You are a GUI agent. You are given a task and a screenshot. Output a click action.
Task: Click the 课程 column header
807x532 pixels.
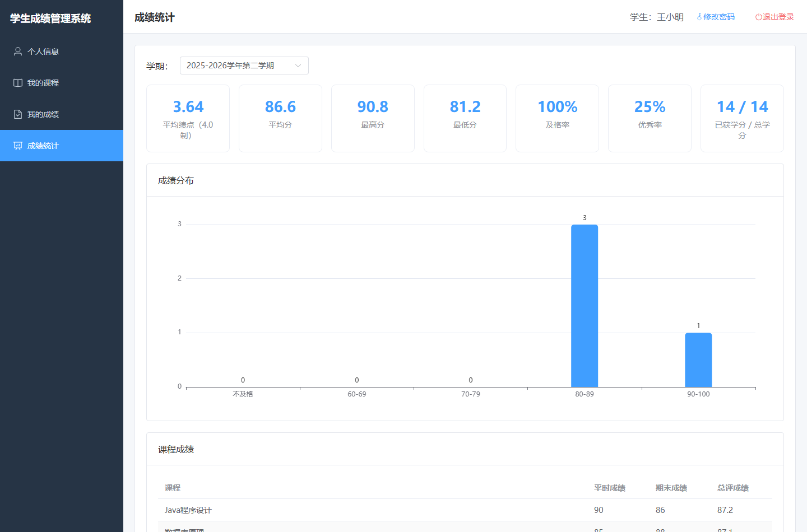click(173, 488)
